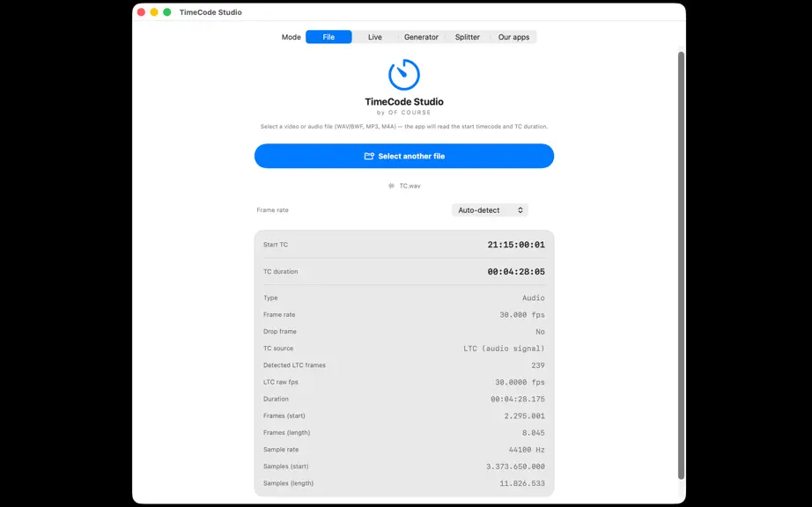Click the vertical scrollbar on the right
The height and width of the screenshot is (507, 812).
click(681, 266)
